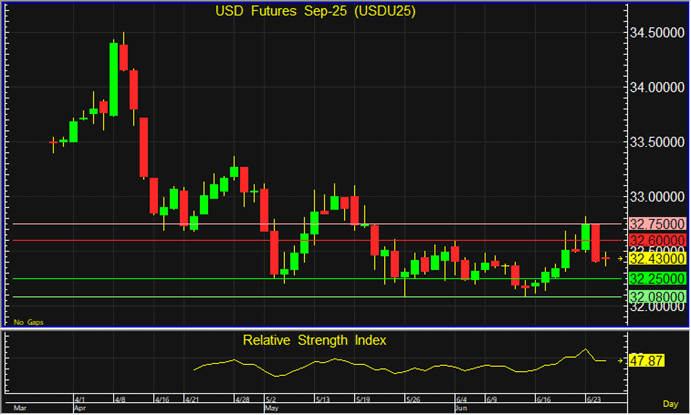The height and width of the screenshot is (415, 691).
Task: Click the green 32.25000 support label
Action: coord(657,278)
